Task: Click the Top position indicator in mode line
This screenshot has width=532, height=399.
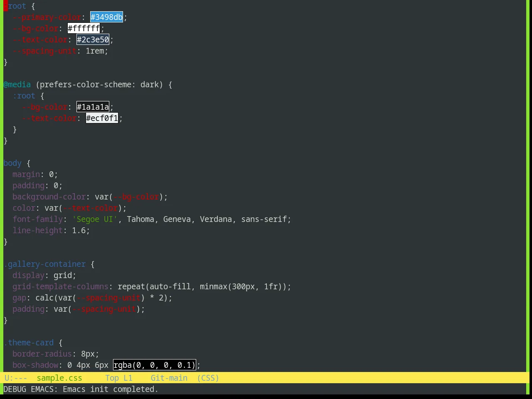Action: click(112, 378)
